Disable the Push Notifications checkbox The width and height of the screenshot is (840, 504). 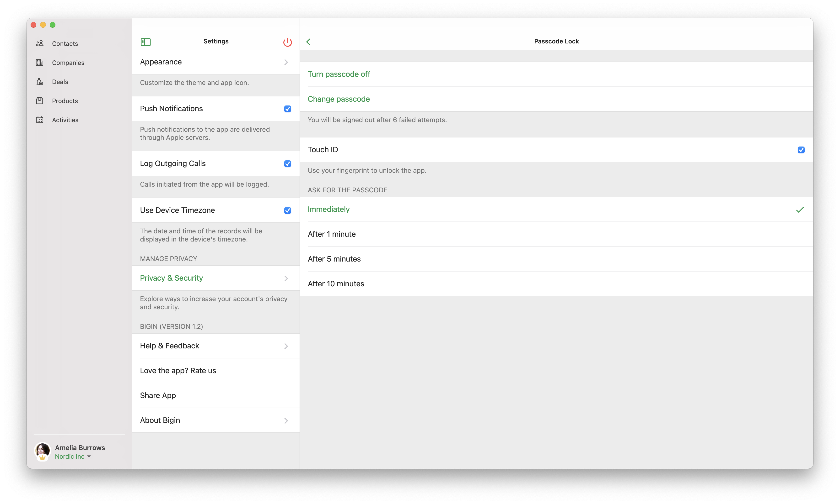click(x=287, y=109)
